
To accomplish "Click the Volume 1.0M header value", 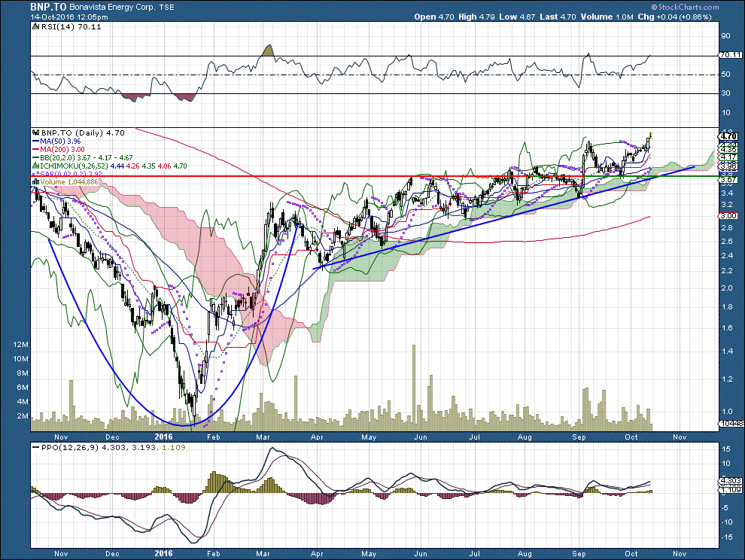I will [607, 17].
